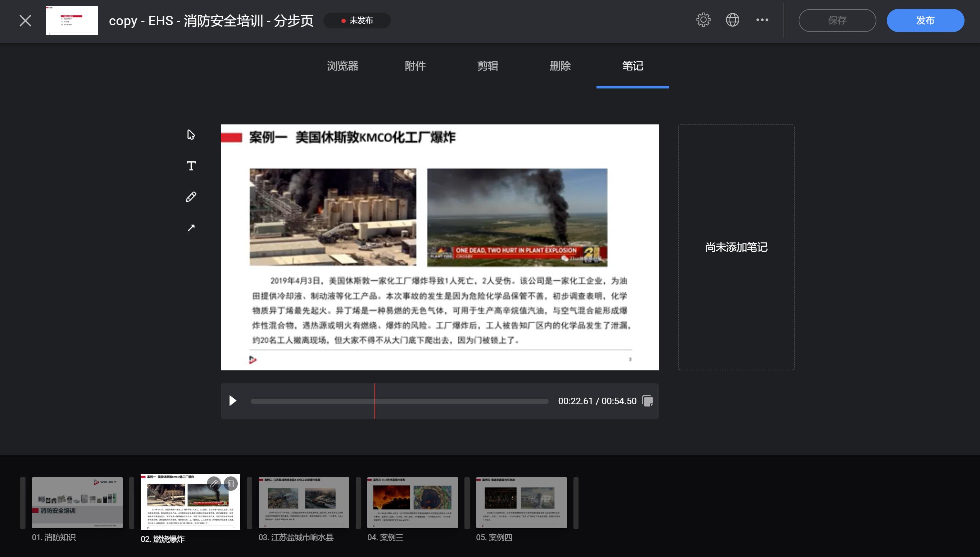The image size is (980, 557).
Task: Select the Text tool
Action: click(x=191, y=166)
